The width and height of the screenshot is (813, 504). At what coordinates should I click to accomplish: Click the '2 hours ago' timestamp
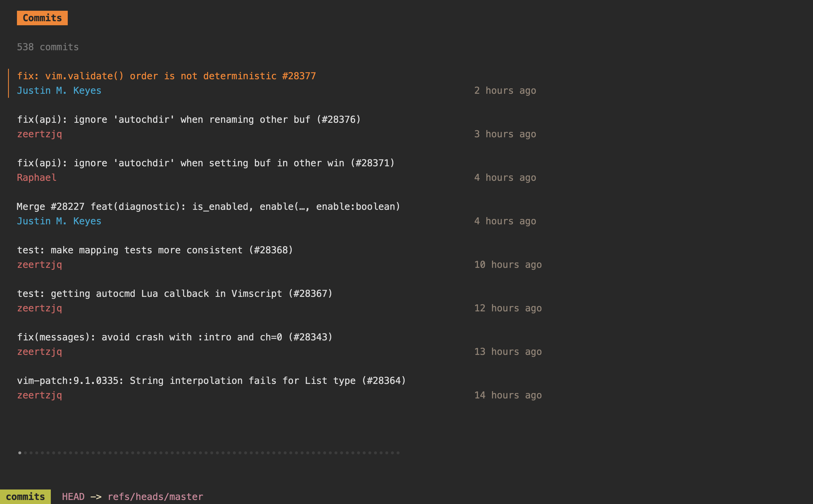tap(505, 91)
